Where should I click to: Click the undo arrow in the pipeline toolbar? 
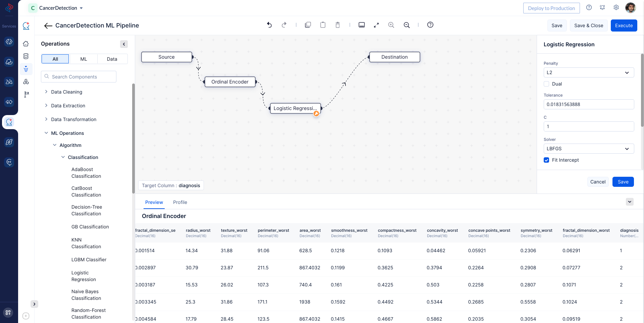(269, 25)
